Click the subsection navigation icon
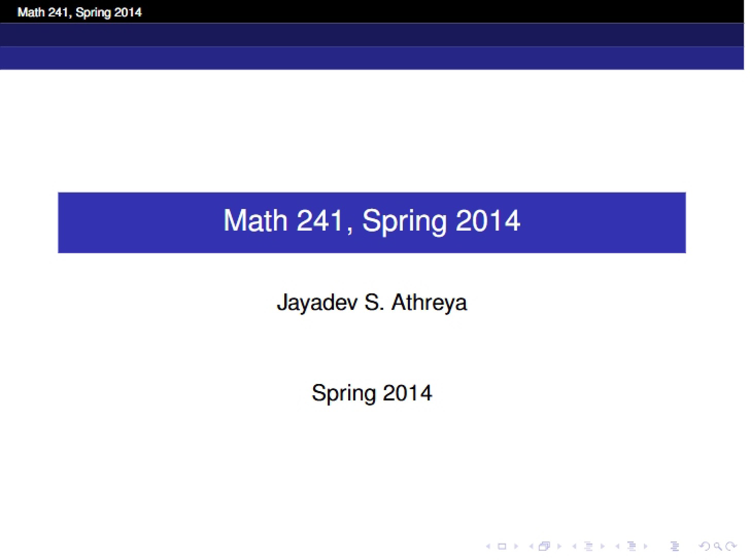750x560 pixels. pos(588,547)
